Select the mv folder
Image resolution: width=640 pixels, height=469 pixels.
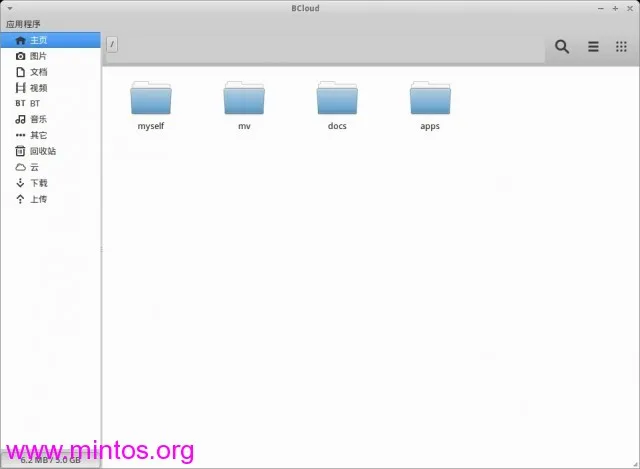coord(244,106)
